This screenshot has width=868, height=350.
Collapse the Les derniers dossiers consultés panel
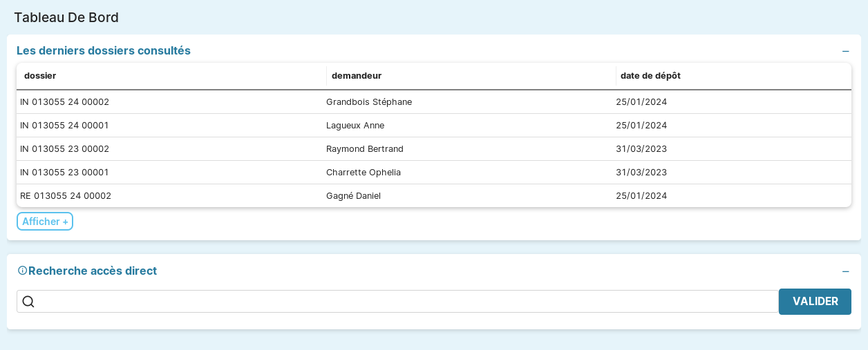pos(845,51)
